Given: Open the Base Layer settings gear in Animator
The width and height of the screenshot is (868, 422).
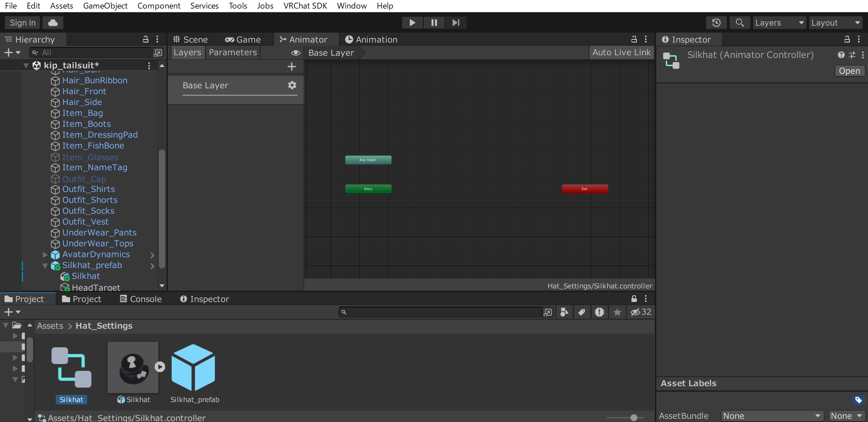Looking at the screenshot, I should click(292, 85).
